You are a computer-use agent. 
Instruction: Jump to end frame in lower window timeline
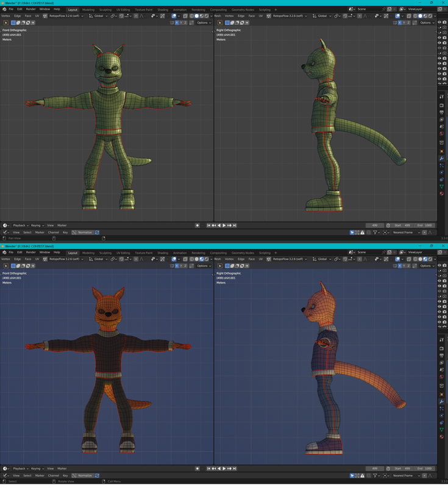tap(235, 468)
